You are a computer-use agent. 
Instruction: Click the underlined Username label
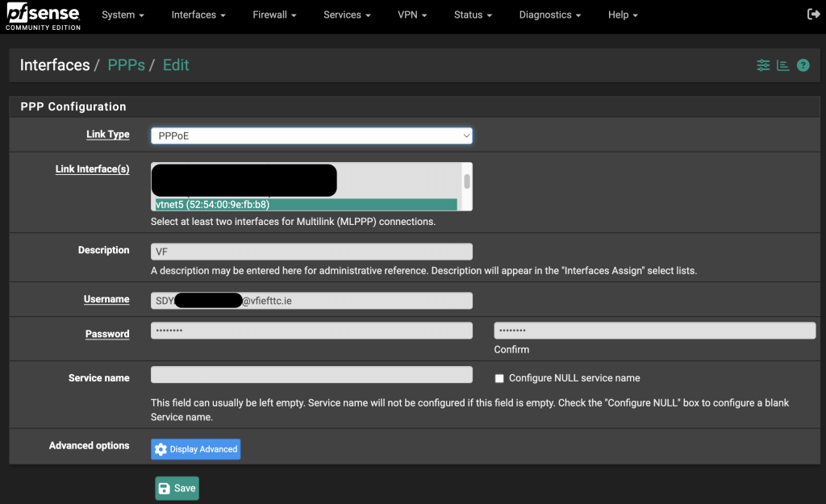pyautogui.click(x=106, y=299)
